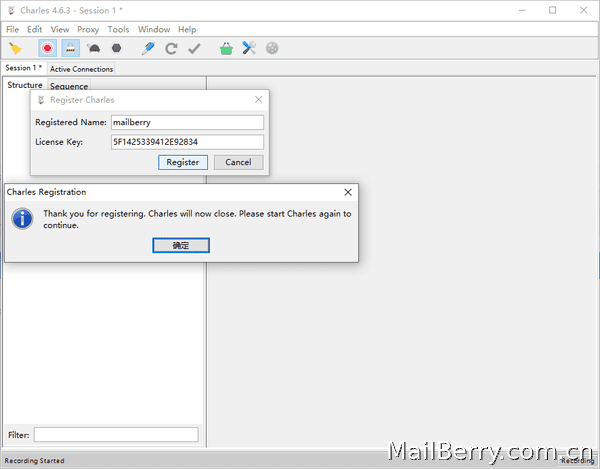Open the Edit menu

(x=34, y=29)
